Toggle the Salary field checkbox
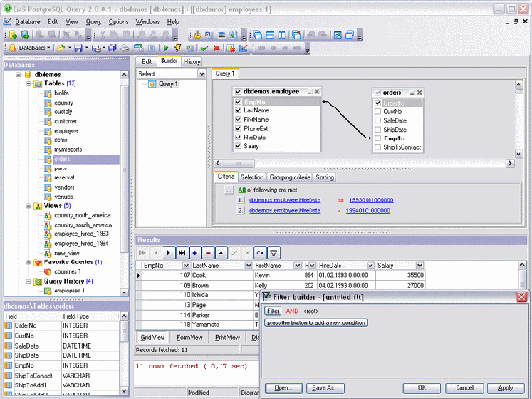Image resolution: width=532 pixels, height=399 pixels. [238, 146]
